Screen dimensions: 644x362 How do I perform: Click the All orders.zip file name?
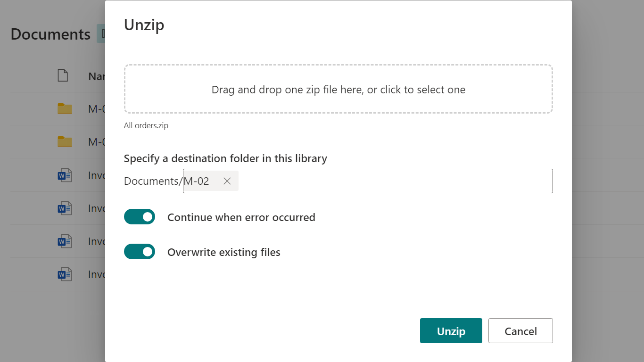(146, 125)
